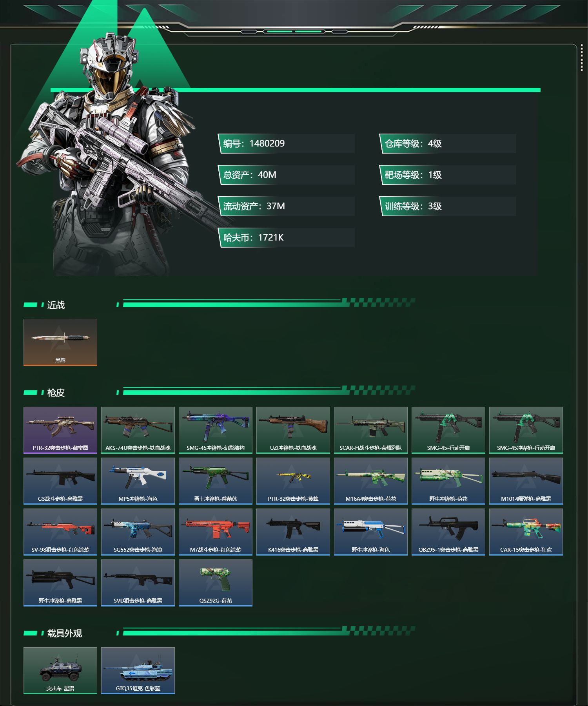
Task: Select the 总资产：40M total assets field
Action: pos(286,175)
